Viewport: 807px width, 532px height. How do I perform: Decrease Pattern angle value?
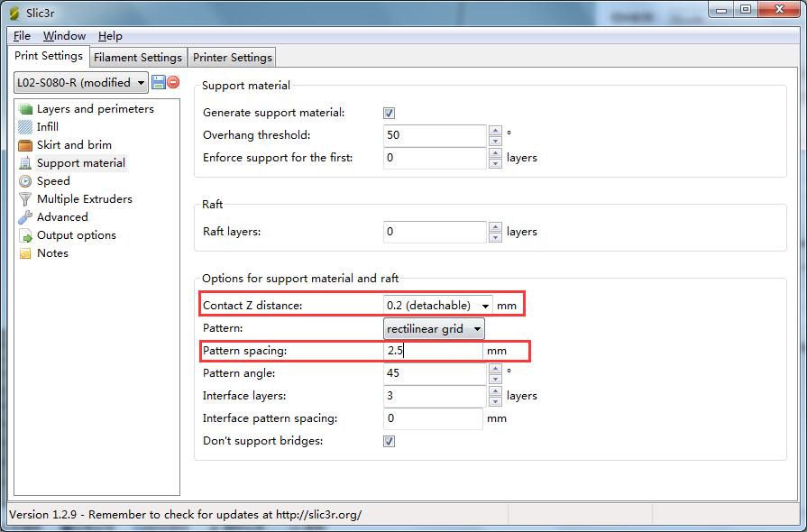[495, 380]
